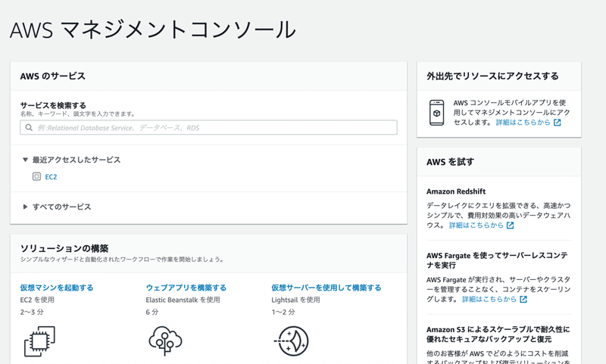This screenshot has height=364, width=606.
Task: Open 仮想マシンを起動する link
Action: point(57,288)
